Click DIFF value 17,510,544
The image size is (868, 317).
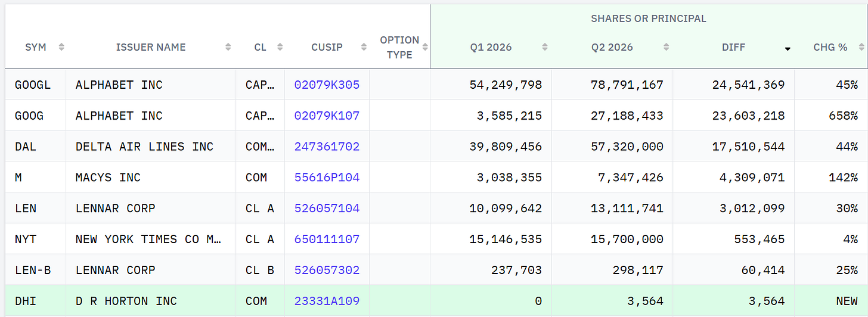click(749, 147)
